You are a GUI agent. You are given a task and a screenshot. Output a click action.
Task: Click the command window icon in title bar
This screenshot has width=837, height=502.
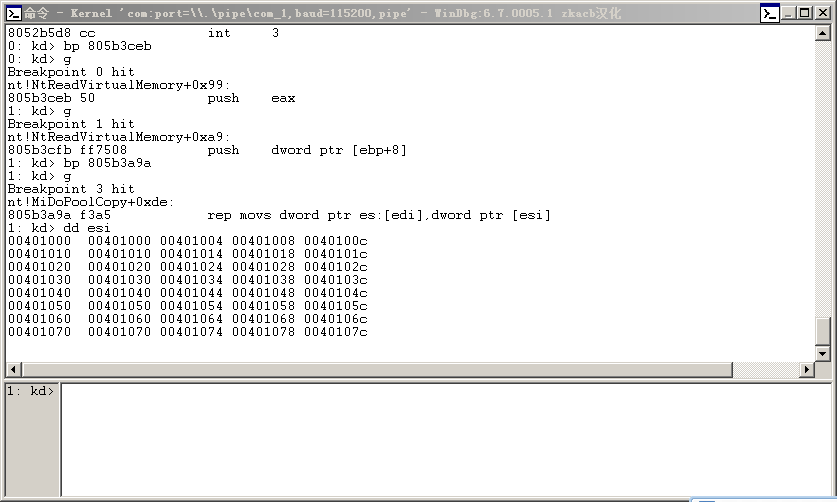click(13, 13)
